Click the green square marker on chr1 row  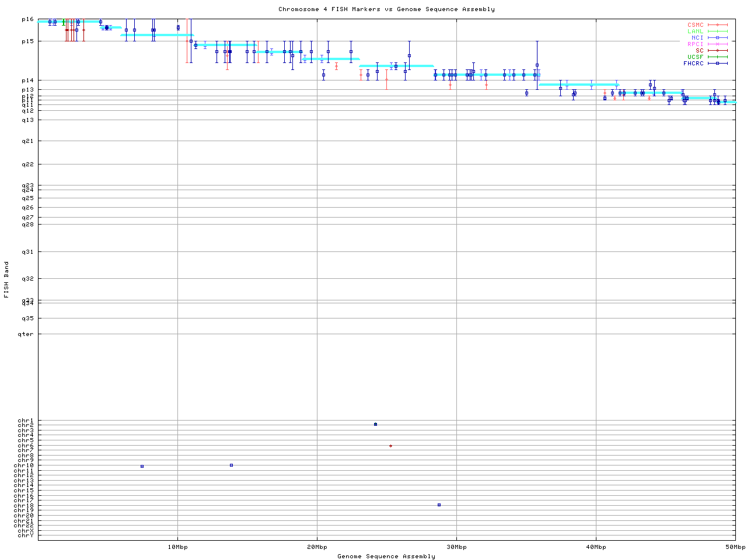(375, 424)
